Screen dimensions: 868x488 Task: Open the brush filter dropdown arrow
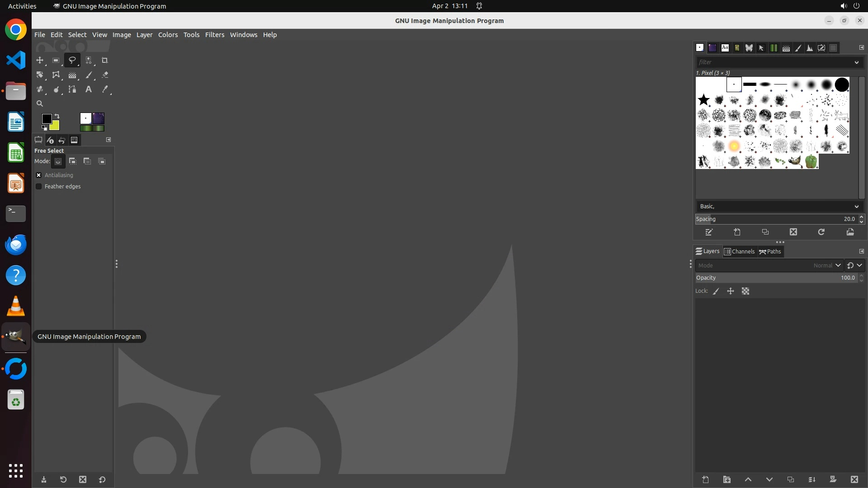[x=856, y=62]
